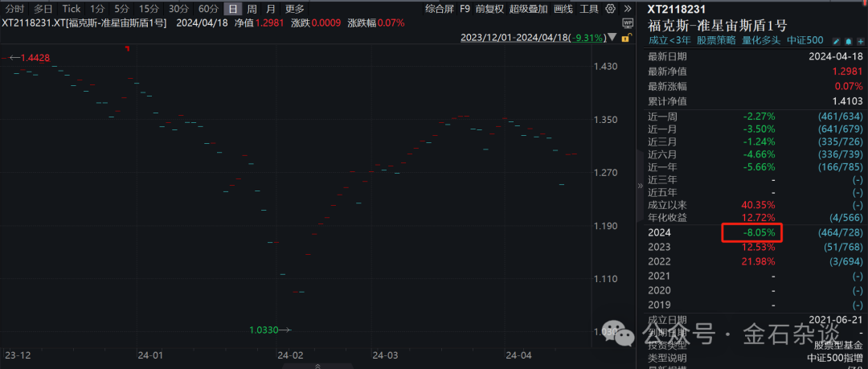The image size is (868, 369).
Task: Click the fund code XT2118231 header
Action: [677, 9]
